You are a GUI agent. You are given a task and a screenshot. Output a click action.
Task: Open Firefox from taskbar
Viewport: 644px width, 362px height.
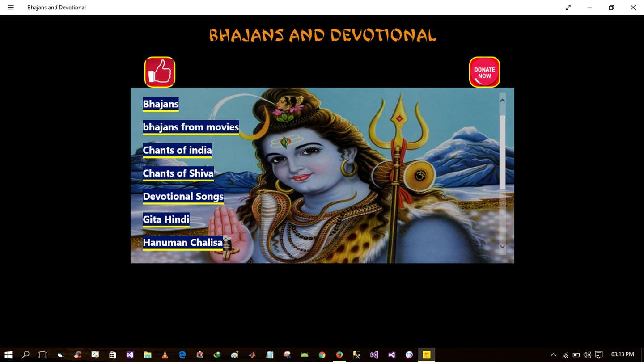click(339, 355)
